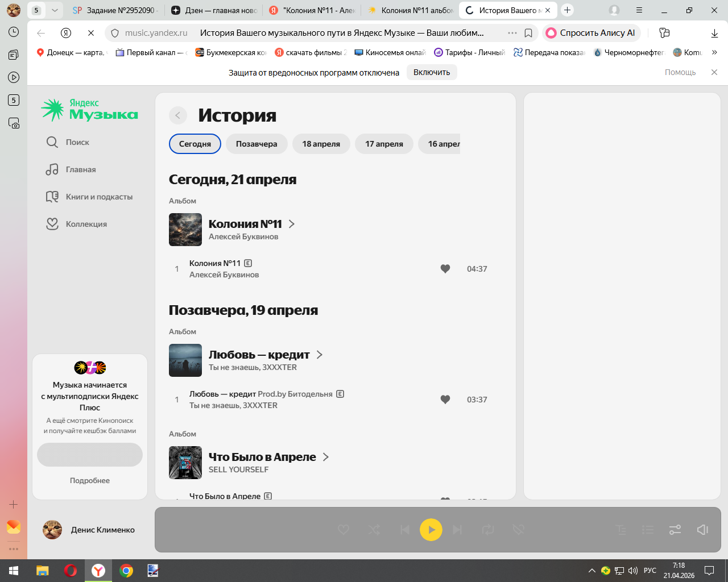Show the play queue list icon

click(x=648, y=530)
